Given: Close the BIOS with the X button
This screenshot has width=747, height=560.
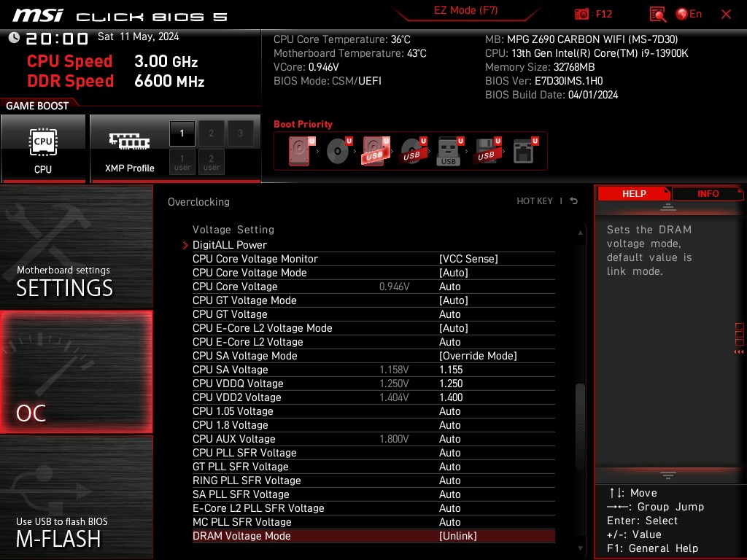Looking at the screenshot, I should coord(726,15).
